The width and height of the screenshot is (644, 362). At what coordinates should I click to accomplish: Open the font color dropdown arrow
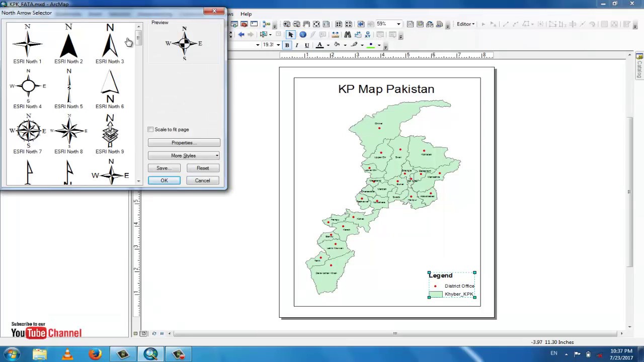tap(328, 45)
